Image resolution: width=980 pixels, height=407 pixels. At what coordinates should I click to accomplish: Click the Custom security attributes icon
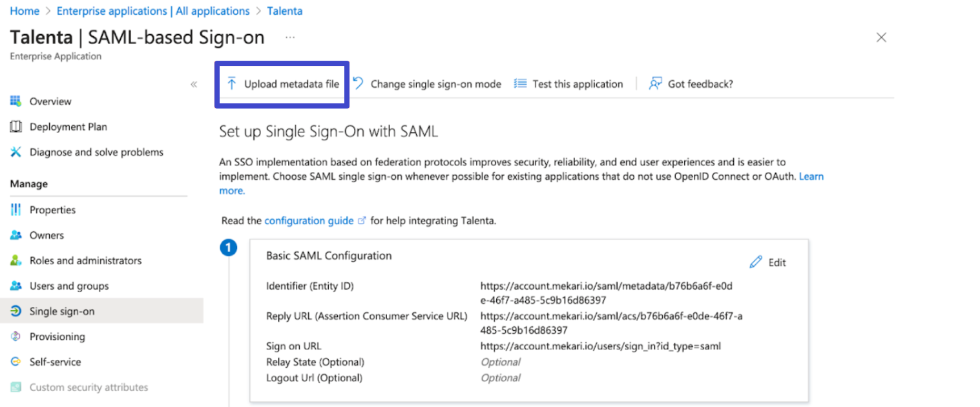coord(16,387)
